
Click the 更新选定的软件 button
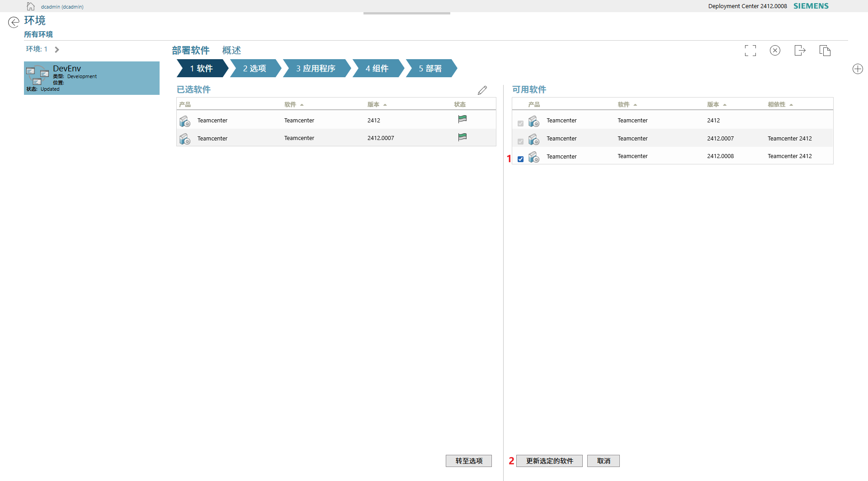tap(549, 461)
